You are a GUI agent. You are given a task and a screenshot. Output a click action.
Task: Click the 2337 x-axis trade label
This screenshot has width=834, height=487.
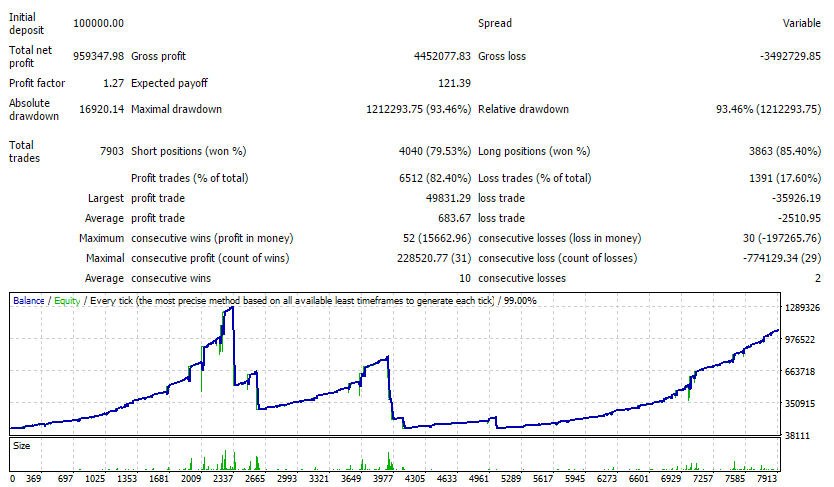[223, 478]
